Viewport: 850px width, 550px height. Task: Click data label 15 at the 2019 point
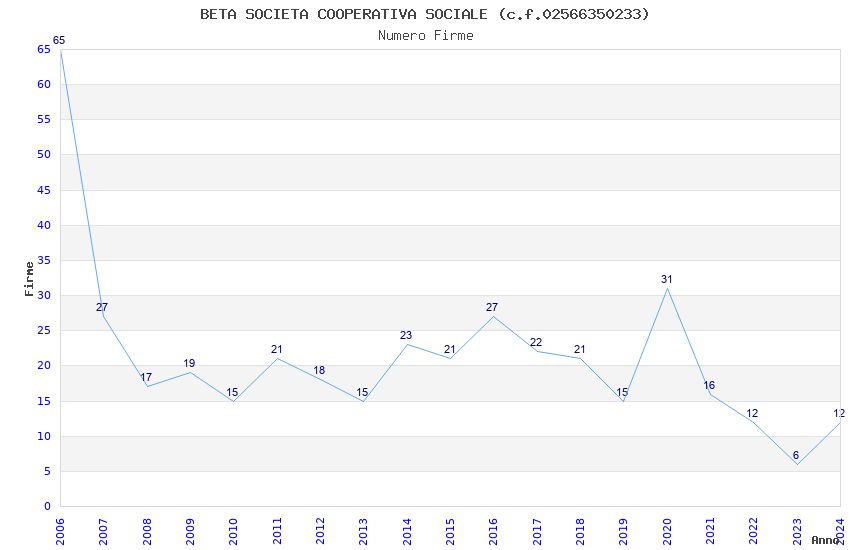point(622,392)
